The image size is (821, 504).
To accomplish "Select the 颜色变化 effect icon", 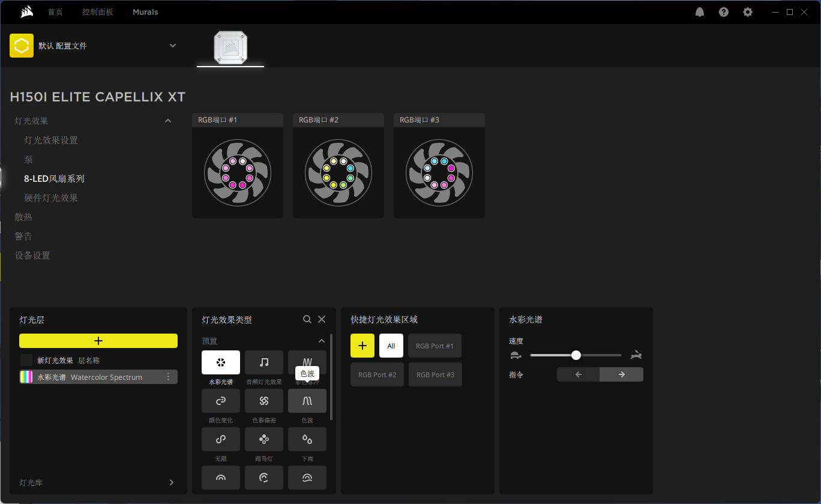I will tap(220, 401).
